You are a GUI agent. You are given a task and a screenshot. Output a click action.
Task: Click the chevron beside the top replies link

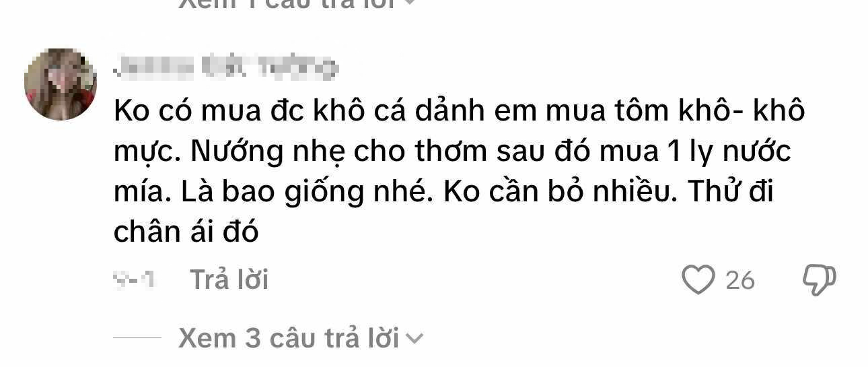click(x=408, y=3)
